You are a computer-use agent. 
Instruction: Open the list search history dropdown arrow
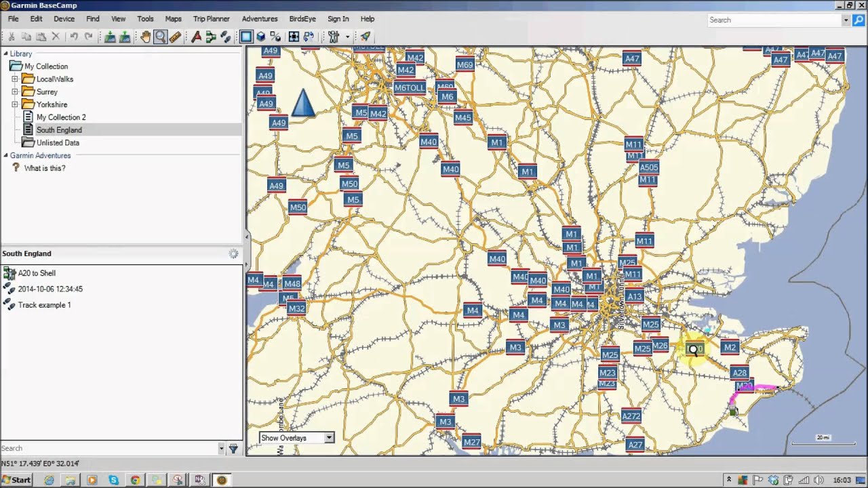(x=221, y=449)
